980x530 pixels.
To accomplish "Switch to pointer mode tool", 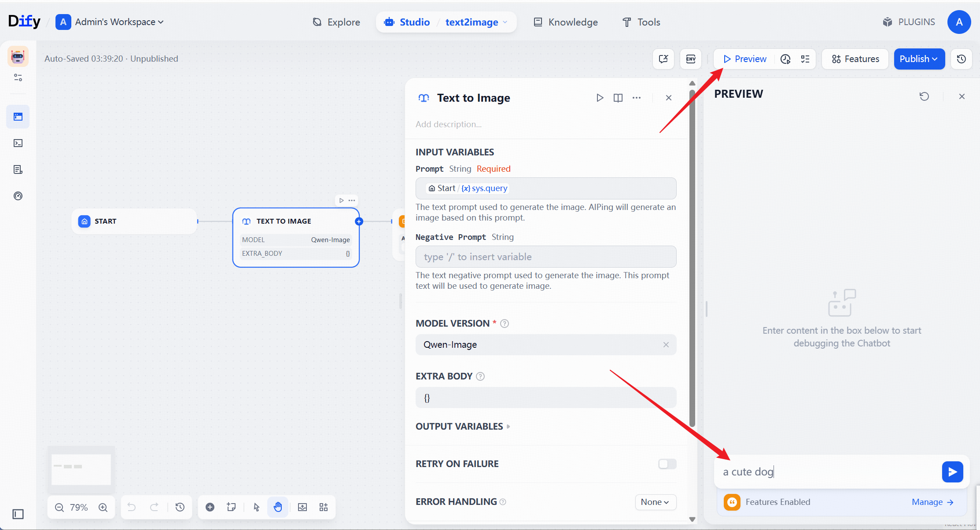I will [x=257, y=507].
